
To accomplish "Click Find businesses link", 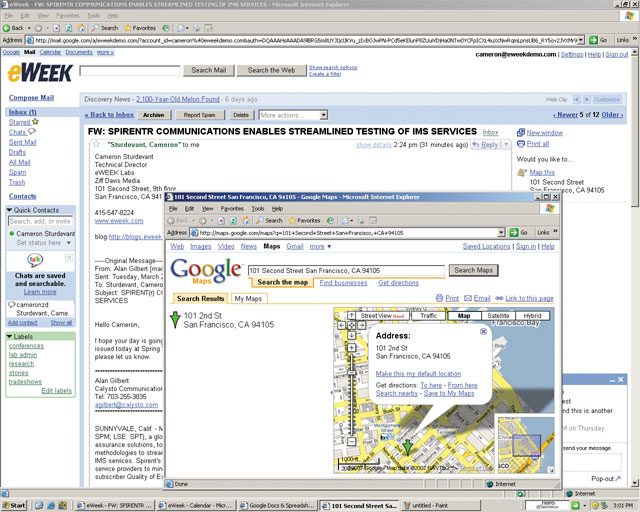I will [343, 283].
